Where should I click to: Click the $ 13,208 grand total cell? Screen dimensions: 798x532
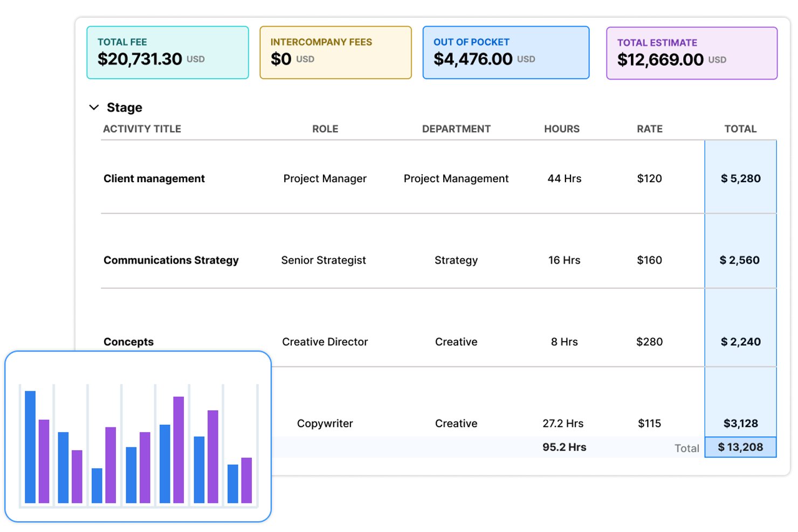coord(741,447)
